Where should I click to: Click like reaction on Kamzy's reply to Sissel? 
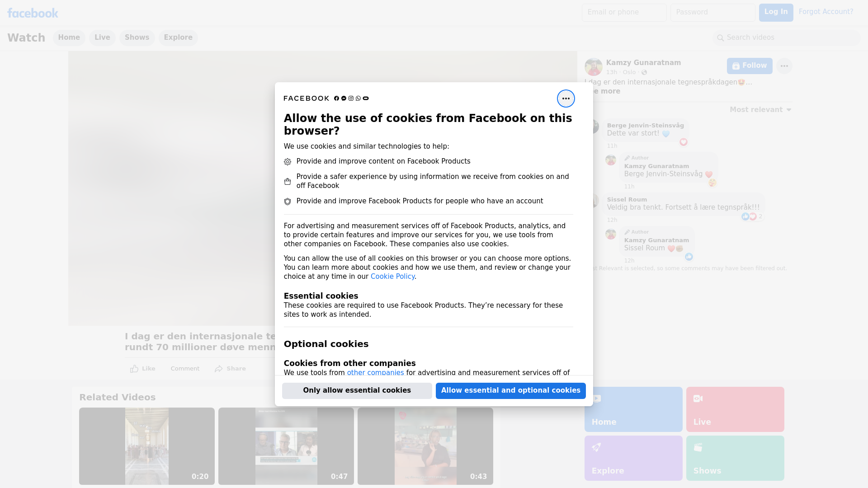click(x=689, y=257)
